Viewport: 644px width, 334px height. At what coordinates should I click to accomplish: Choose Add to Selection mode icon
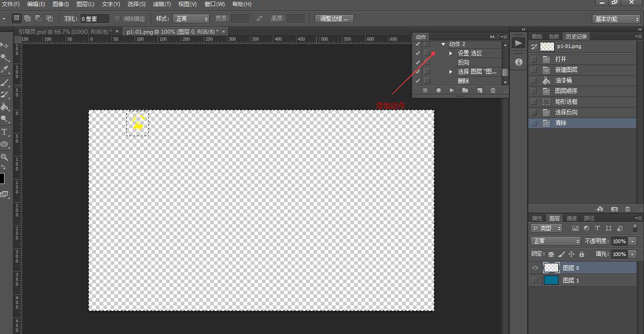tap(28, 18)
